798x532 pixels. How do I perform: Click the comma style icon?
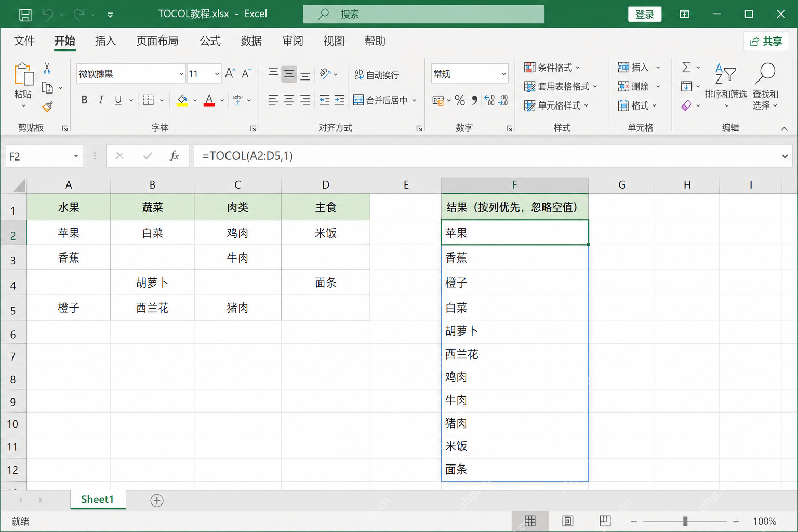click(x=474, y=100)
